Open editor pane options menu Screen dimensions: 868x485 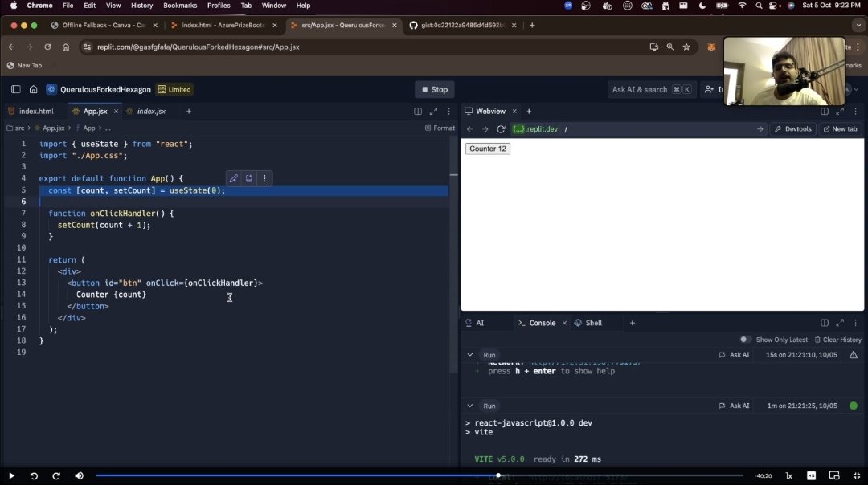(449, 111)
